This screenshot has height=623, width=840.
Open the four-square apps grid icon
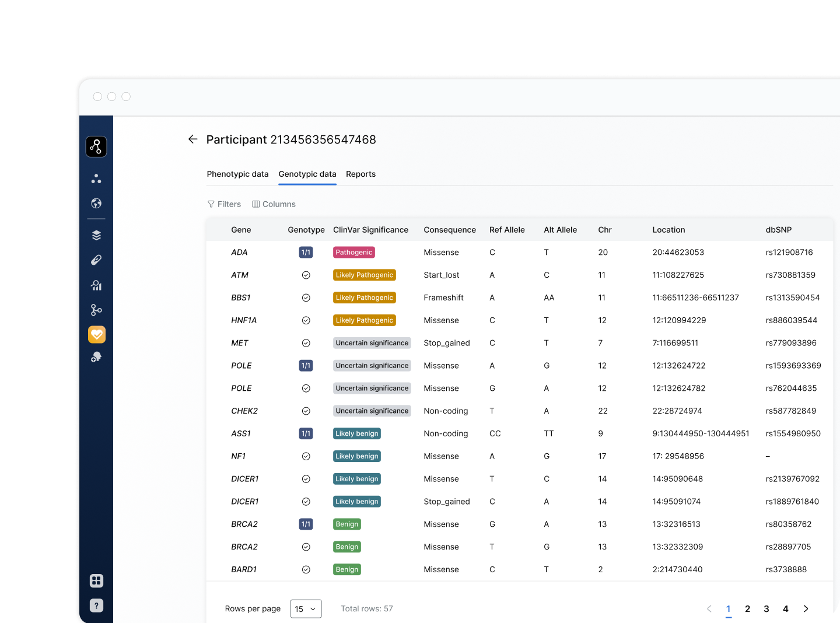96,580
